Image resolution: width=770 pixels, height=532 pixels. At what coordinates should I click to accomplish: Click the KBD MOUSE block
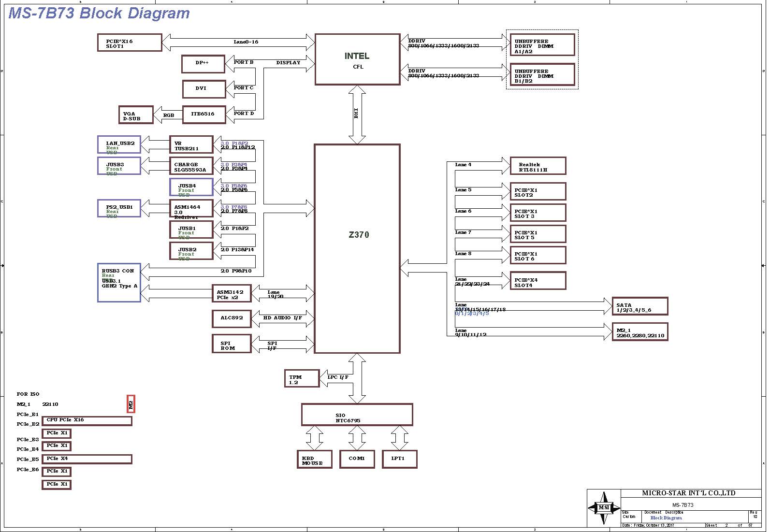(x=314, y=459)
